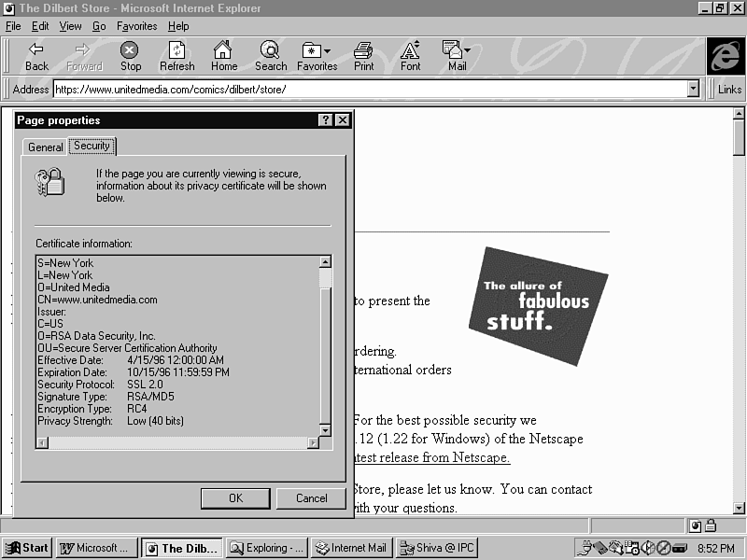Open Favorites toolbar dropdown
This screenshot has width=747, height=560.
tap(317, 56)
